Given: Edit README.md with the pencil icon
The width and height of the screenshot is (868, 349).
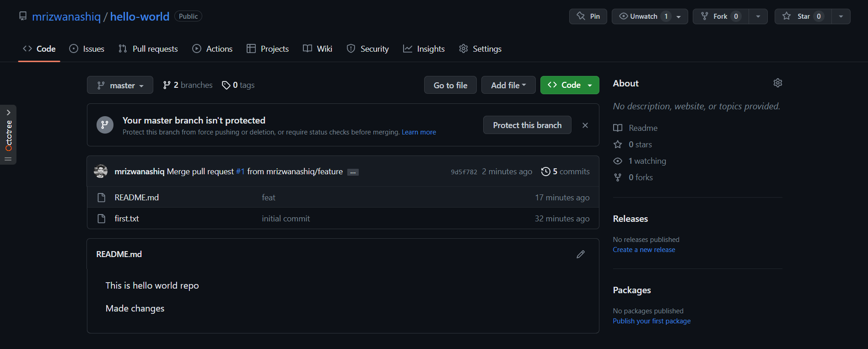Looking at the screenshot, I should click(581, 254).
